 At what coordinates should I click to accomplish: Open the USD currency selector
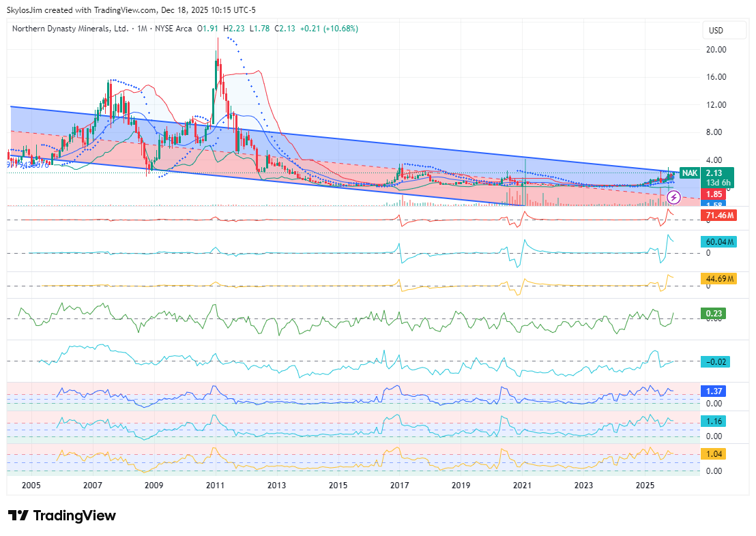pos(716,31)
